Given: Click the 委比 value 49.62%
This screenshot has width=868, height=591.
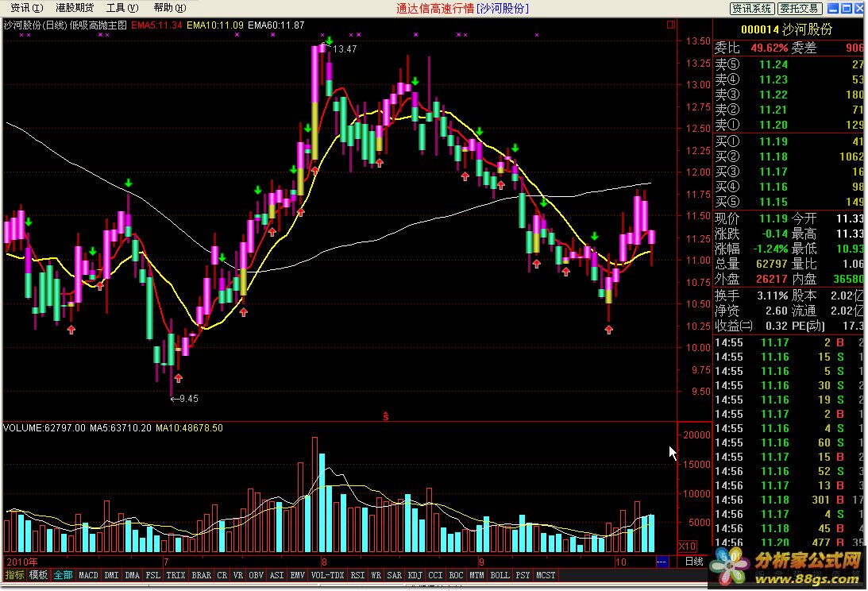Looking at the screenshot, I should point(770,48).
